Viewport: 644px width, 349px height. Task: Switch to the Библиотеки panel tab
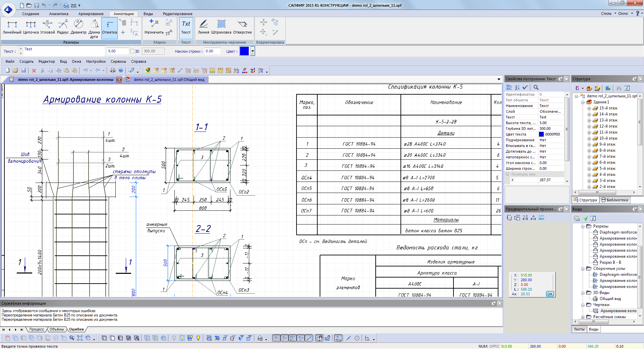(x=614, y=200)
